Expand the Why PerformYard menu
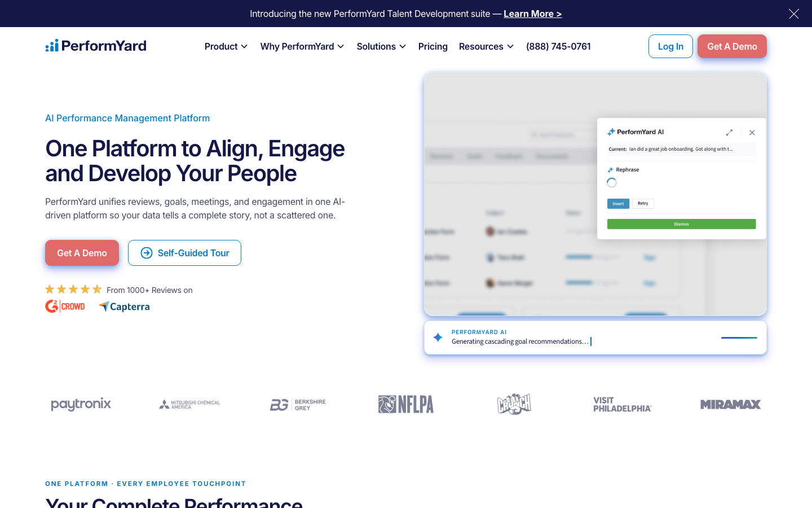Image resolution: width=812 pixels, height=508 pixels. pyautogui.click(x=302, y=46)
